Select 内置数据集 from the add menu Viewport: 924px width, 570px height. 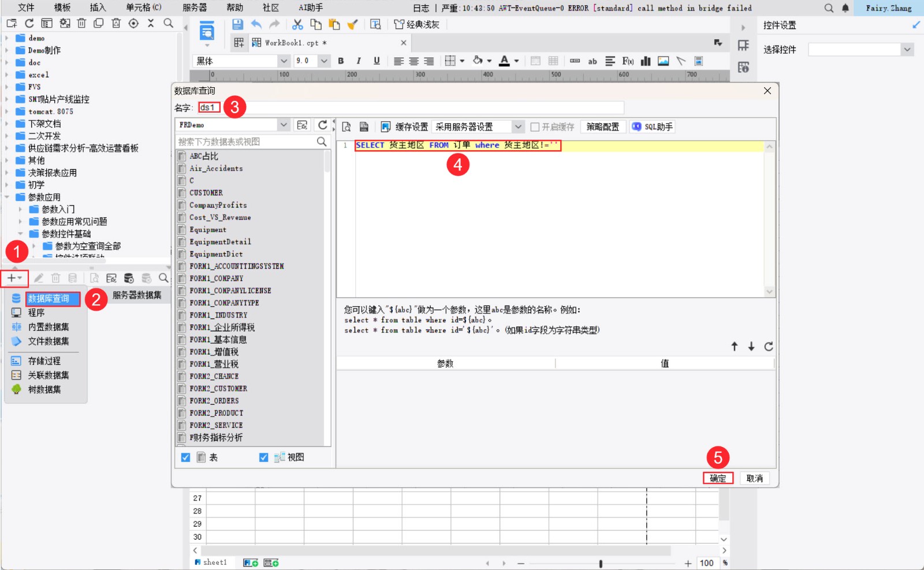[49, 327]
